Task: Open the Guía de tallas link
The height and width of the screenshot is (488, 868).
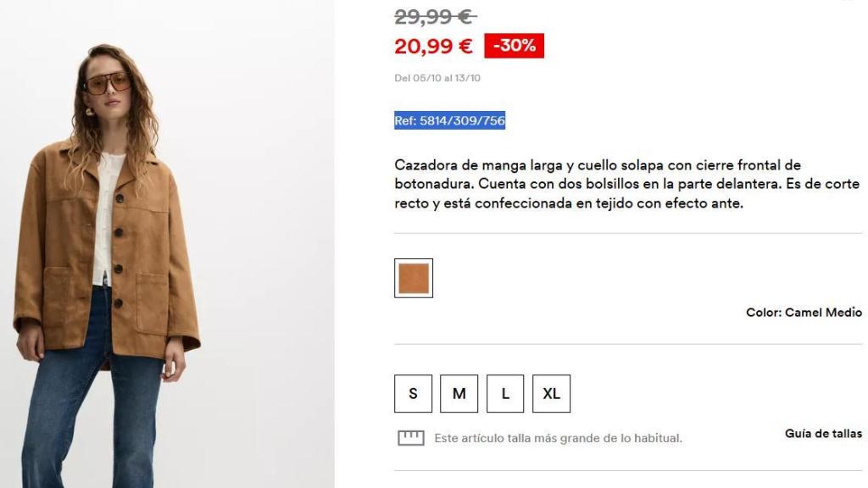Action: point(823,434)
